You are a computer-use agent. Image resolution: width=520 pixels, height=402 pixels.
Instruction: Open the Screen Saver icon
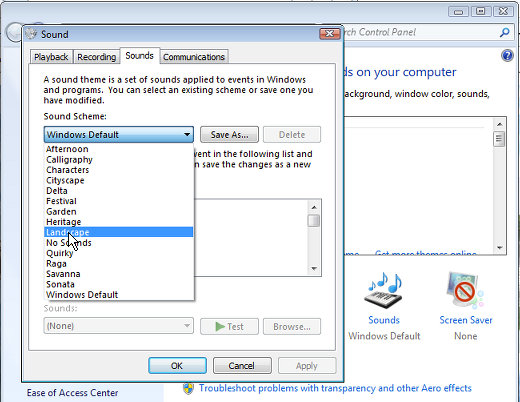click(x=465, y=290)
